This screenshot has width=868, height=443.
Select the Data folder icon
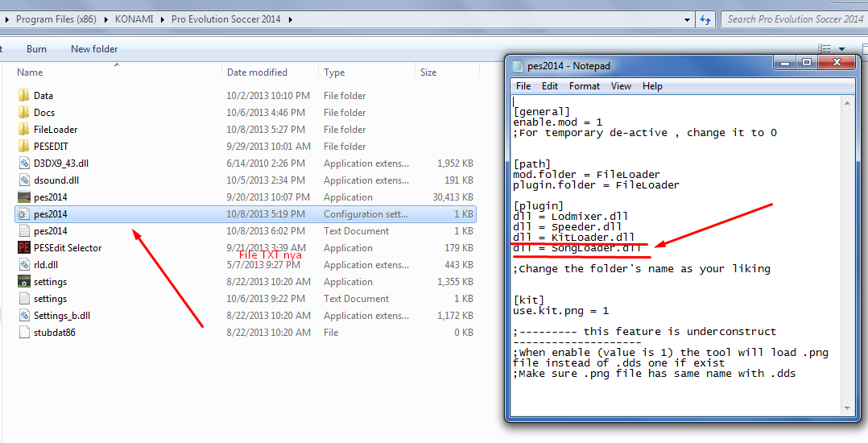[24, 95]
